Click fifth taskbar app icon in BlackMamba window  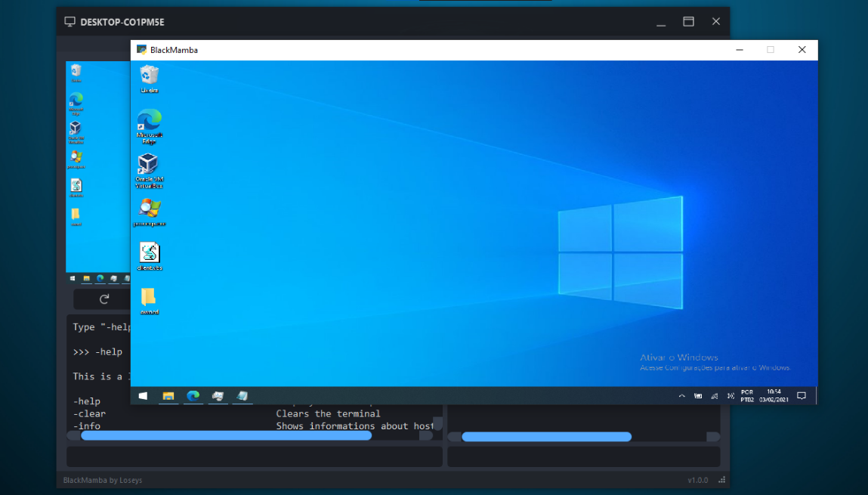coord(242,396)
